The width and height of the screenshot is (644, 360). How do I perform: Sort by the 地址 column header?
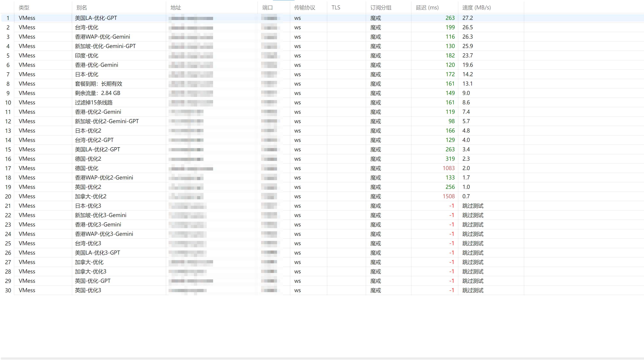pyautogui.click(x=212, y=7)
